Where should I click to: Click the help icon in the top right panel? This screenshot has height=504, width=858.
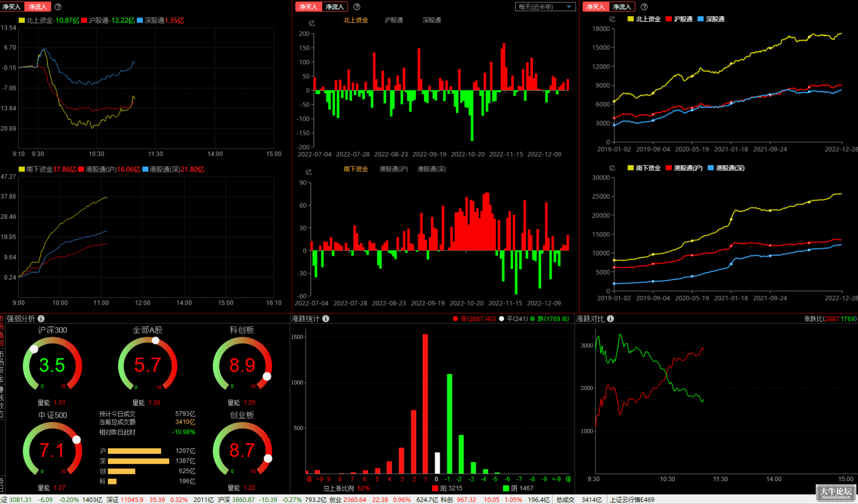pos(644,7)
